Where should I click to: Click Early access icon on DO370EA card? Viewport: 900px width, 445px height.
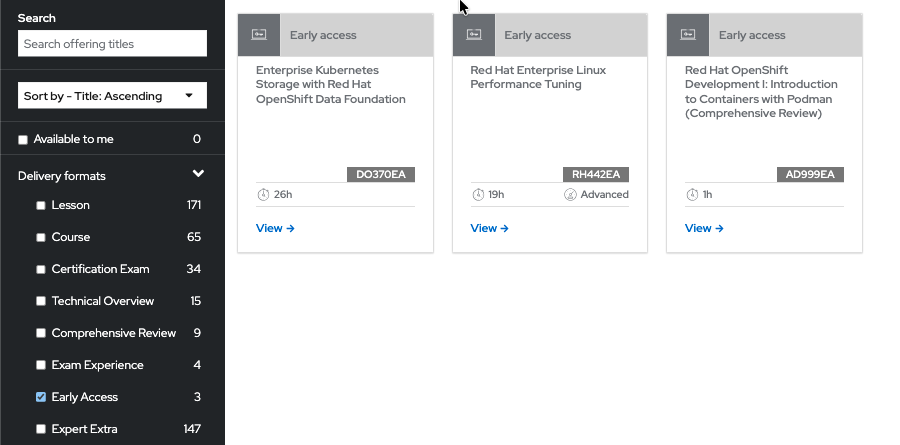pos(259,35)
